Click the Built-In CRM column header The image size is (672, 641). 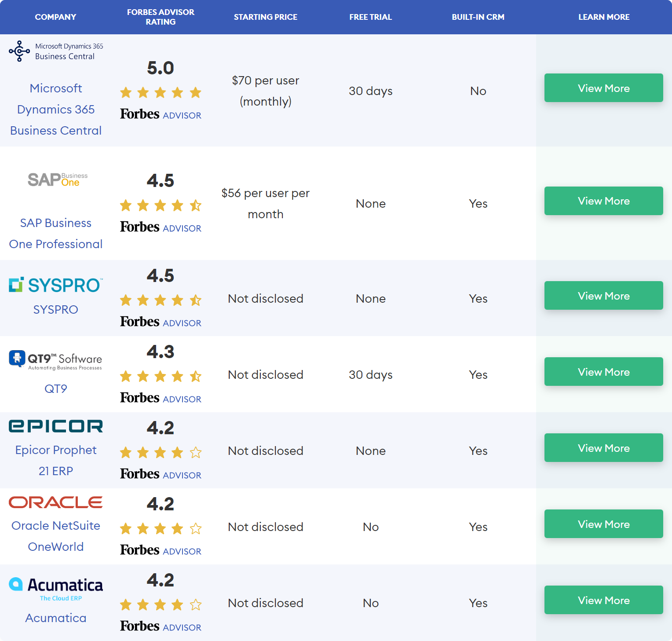478,17
